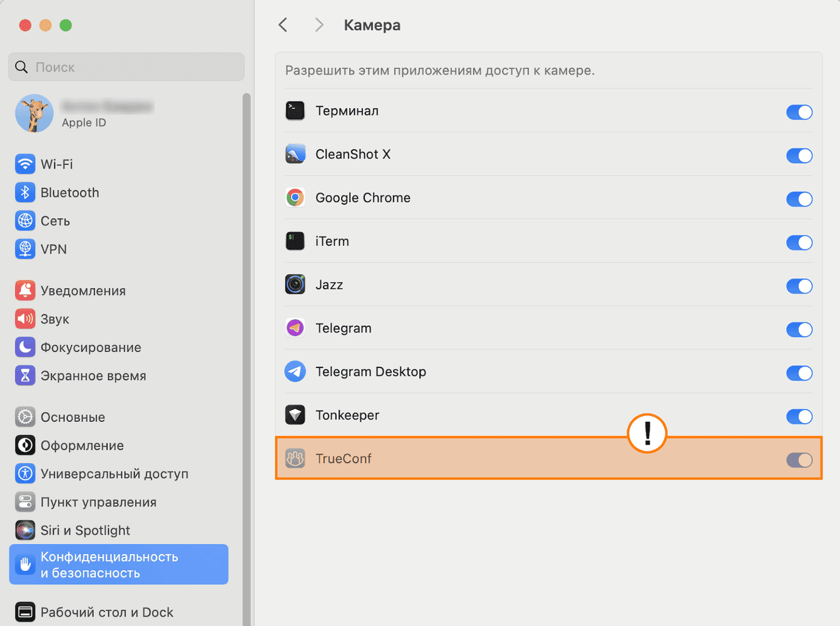Image resolution: width=840 pixels, height=626 pixels.
Task: Click the Терминал app icon
Action: [295, 111]
